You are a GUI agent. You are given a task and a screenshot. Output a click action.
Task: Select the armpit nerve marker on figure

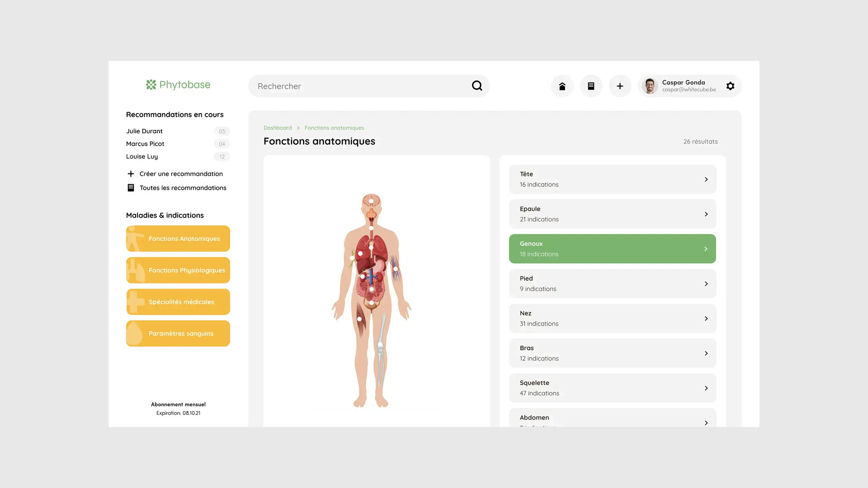pos(352,258)
